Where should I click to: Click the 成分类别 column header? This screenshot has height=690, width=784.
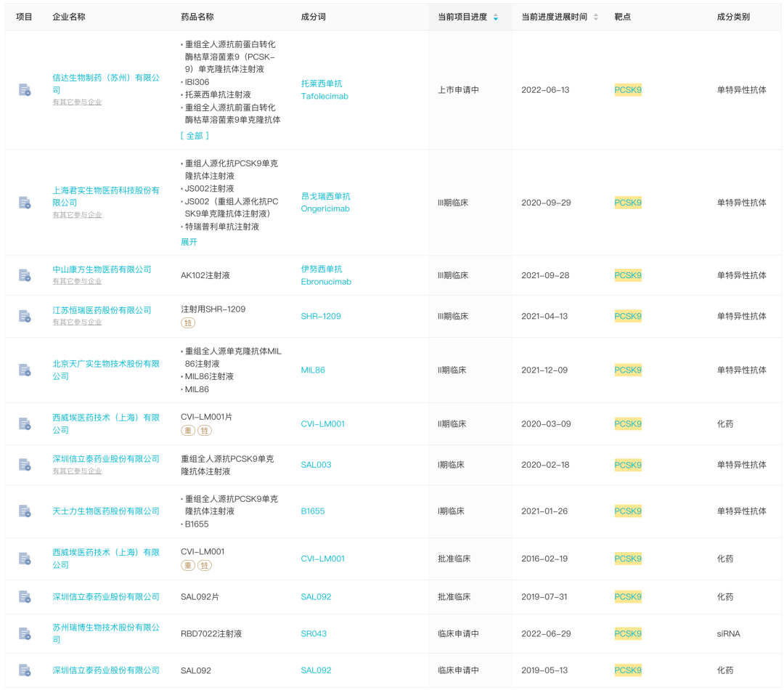(733, 17)
